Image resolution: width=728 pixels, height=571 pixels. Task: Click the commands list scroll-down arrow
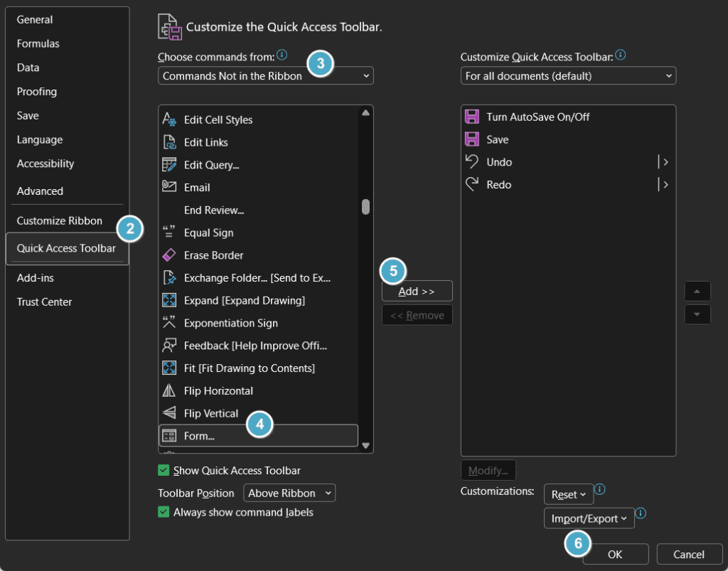click(x=366, y=446)
